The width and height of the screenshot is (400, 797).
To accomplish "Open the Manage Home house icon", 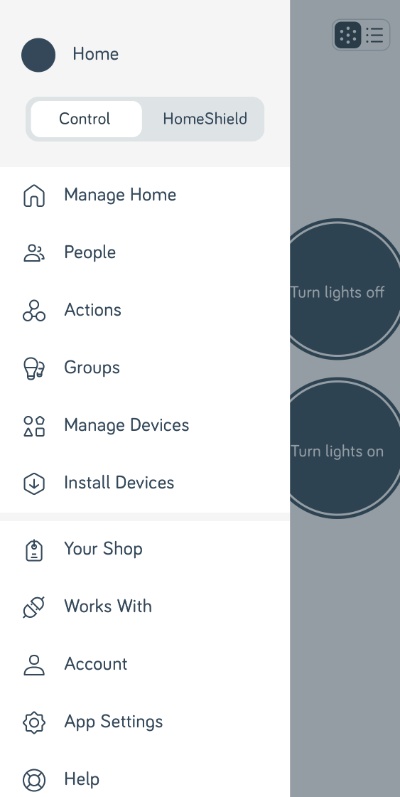I will [34, 196].
